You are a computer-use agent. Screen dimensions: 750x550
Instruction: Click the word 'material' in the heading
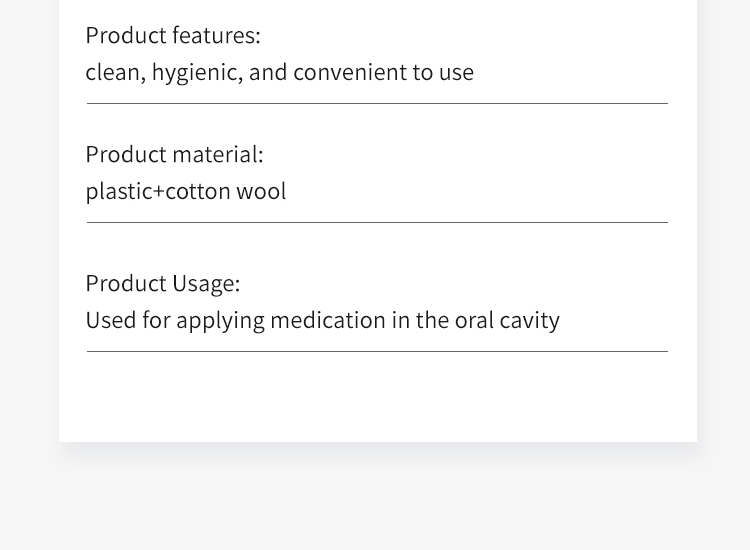tap(218, 154)
